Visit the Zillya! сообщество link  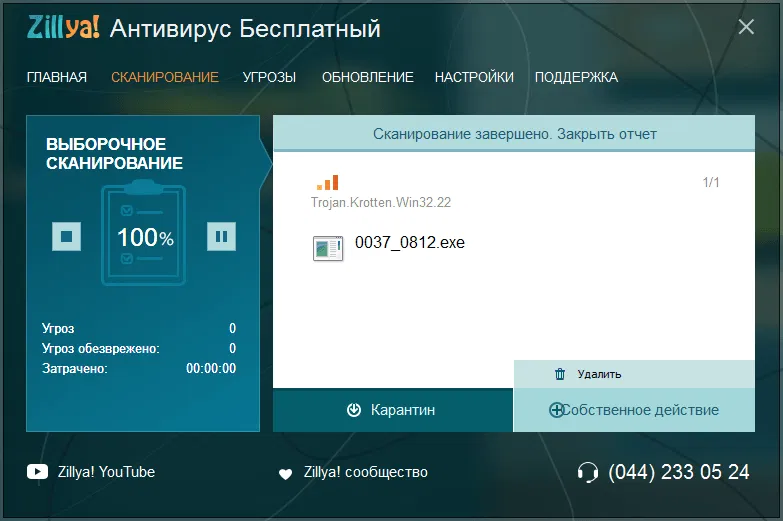(x=366, y=472)
